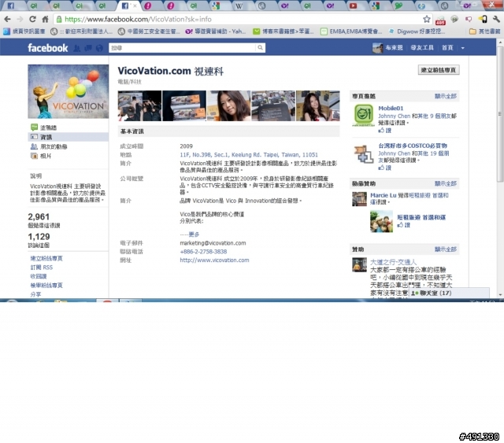Open the account dropdown arrow
504x443 pixels.
click(x=463, y=48)
